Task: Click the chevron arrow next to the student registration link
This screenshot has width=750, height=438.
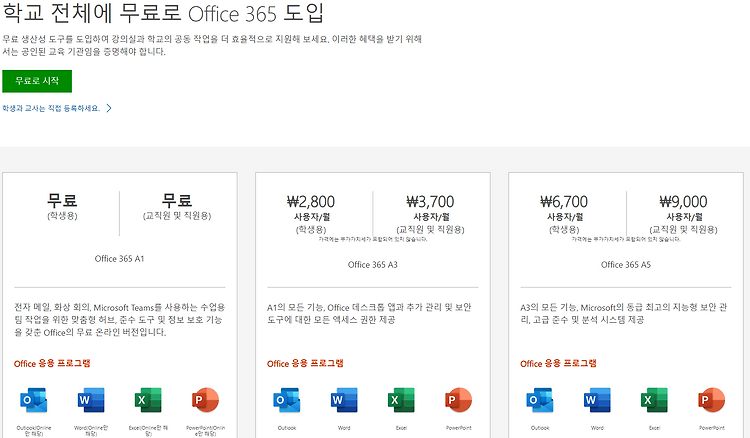Action: pyautogui.click(x=109, y=108)
